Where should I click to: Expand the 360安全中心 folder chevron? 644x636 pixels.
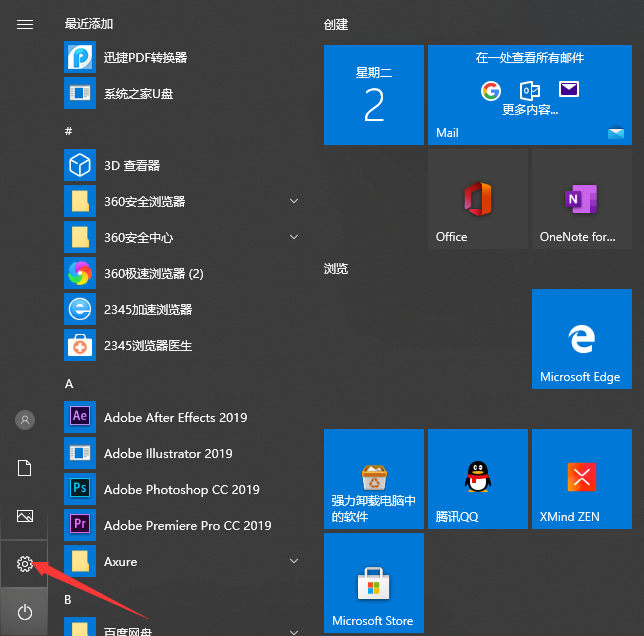294,237
